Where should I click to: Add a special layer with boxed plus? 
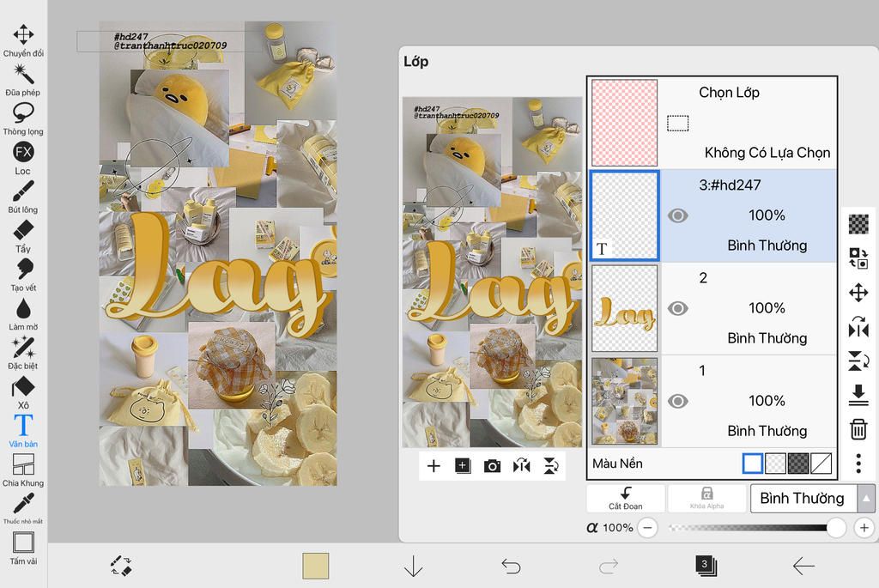tap(463, 466)
